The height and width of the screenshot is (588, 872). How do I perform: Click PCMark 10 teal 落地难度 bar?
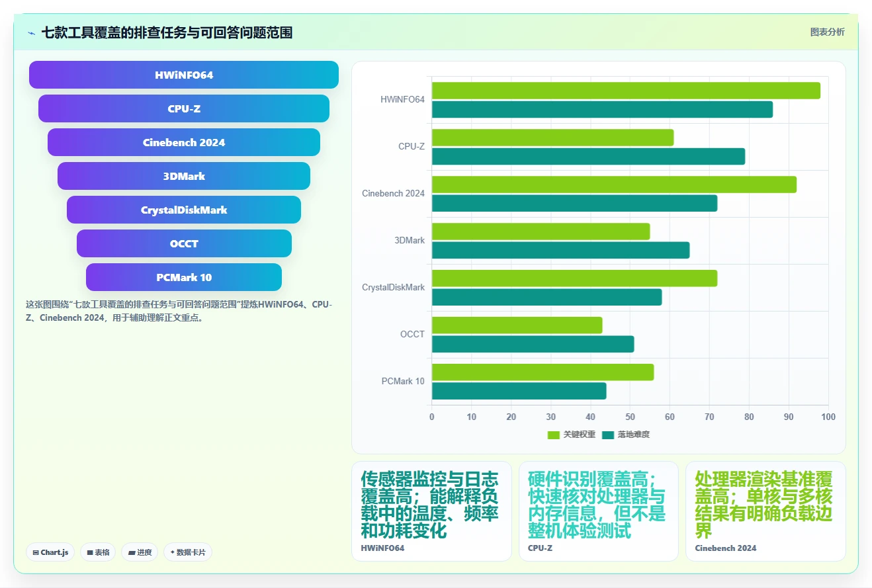click(519, 391)
